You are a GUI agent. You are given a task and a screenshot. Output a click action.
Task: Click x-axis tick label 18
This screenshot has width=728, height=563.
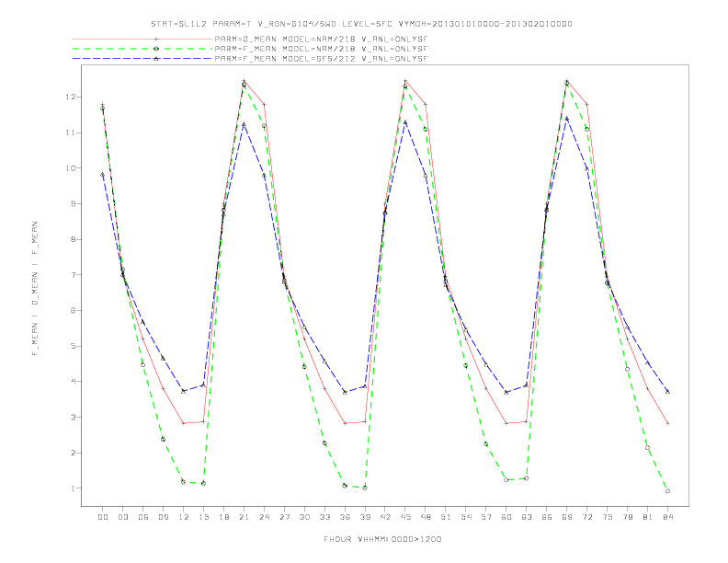pos(223,517)
